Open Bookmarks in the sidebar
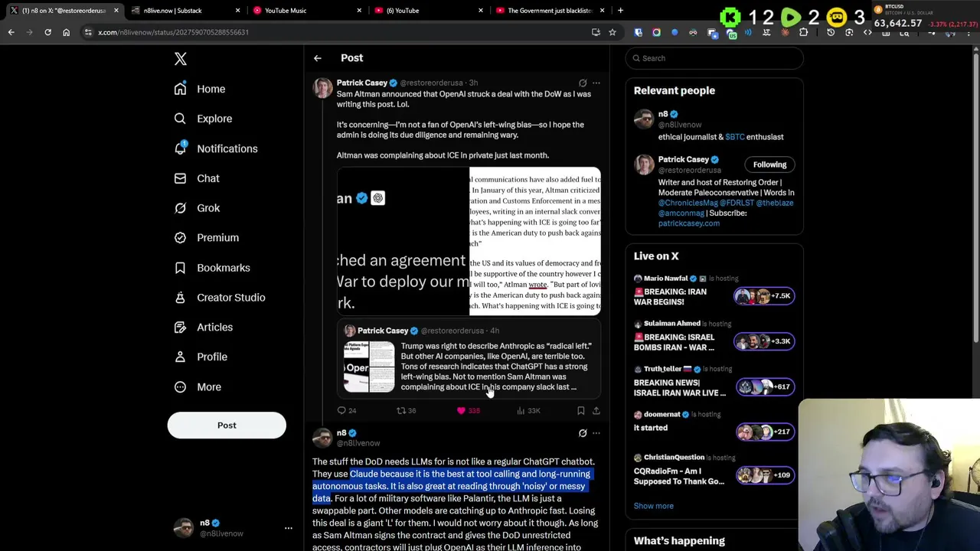The image size is (980, 551). 212,268
